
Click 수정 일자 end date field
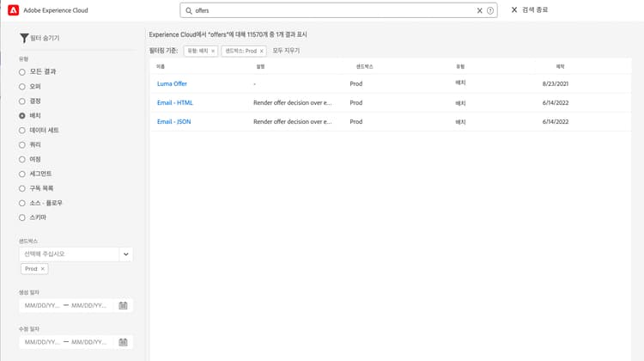pos(89,342)
